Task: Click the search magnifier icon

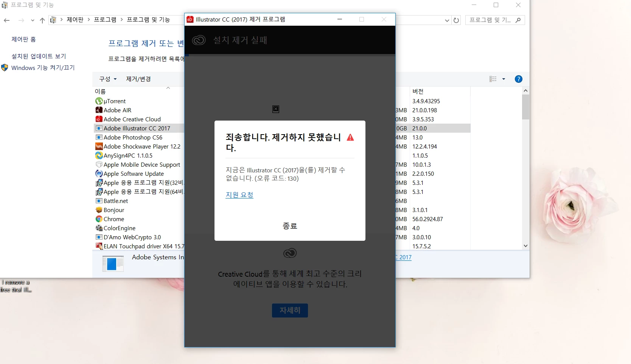Action: tap(518, 20)
